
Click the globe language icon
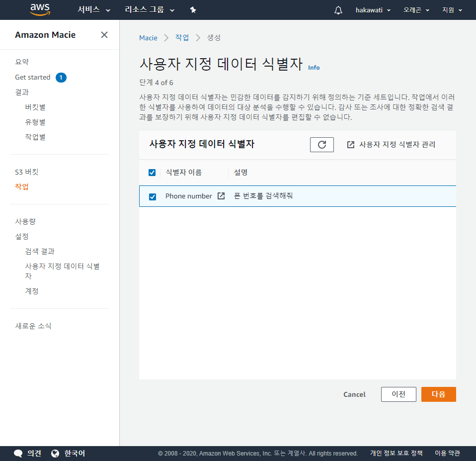point(55,454)
